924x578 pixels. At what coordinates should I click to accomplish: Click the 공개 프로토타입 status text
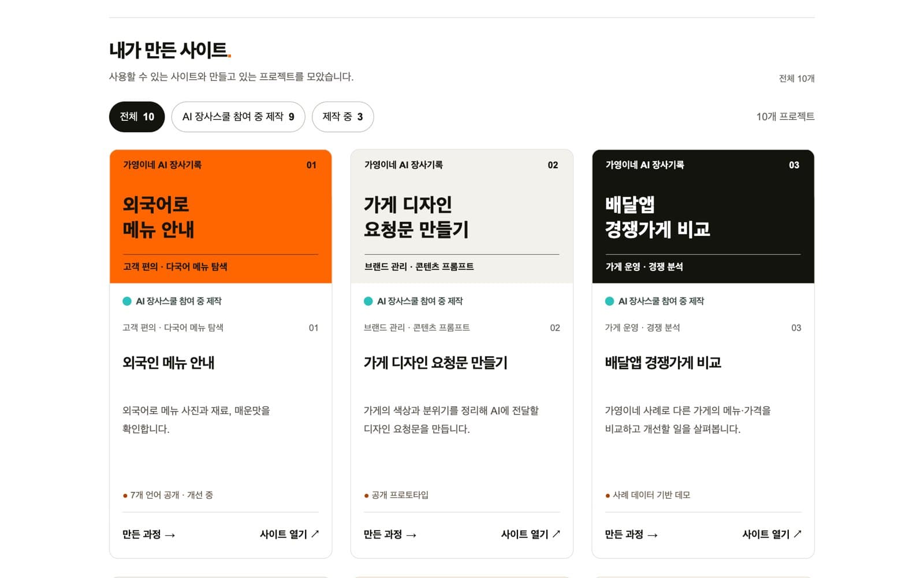[400, 495]
